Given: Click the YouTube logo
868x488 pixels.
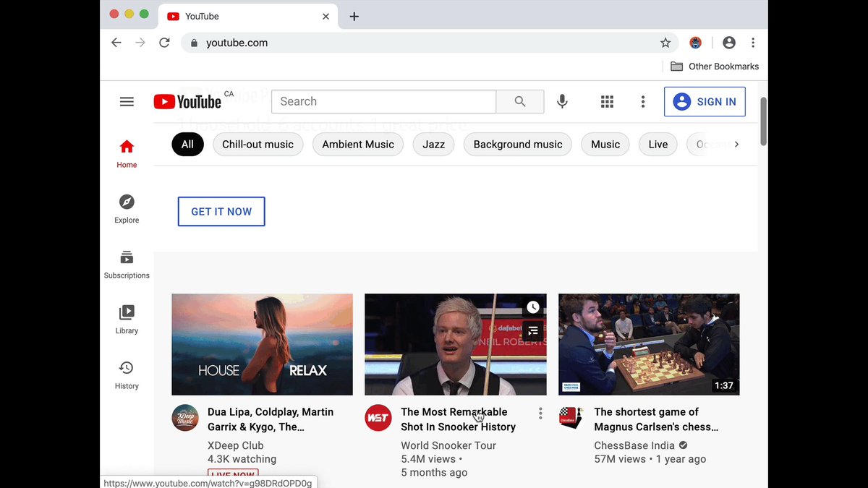Looking at the screenshot, I should pyautogui.click(x=187, y=102).
